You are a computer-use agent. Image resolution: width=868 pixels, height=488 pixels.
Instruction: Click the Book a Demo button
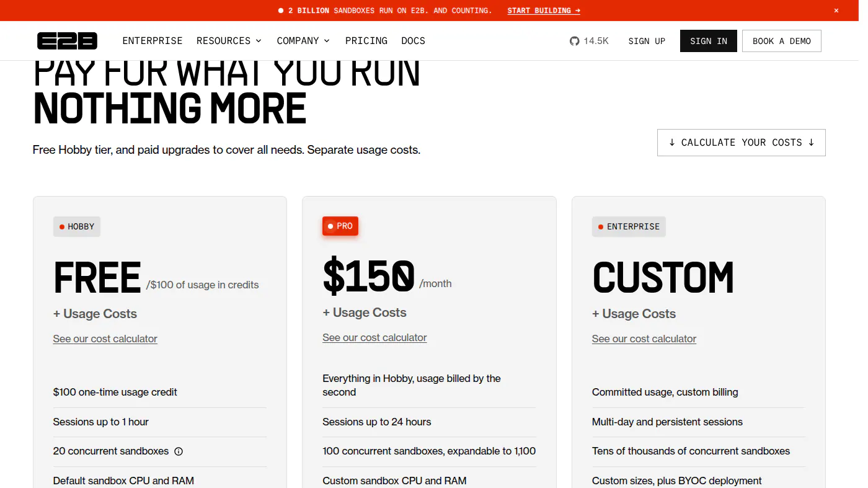click(782, 41)
